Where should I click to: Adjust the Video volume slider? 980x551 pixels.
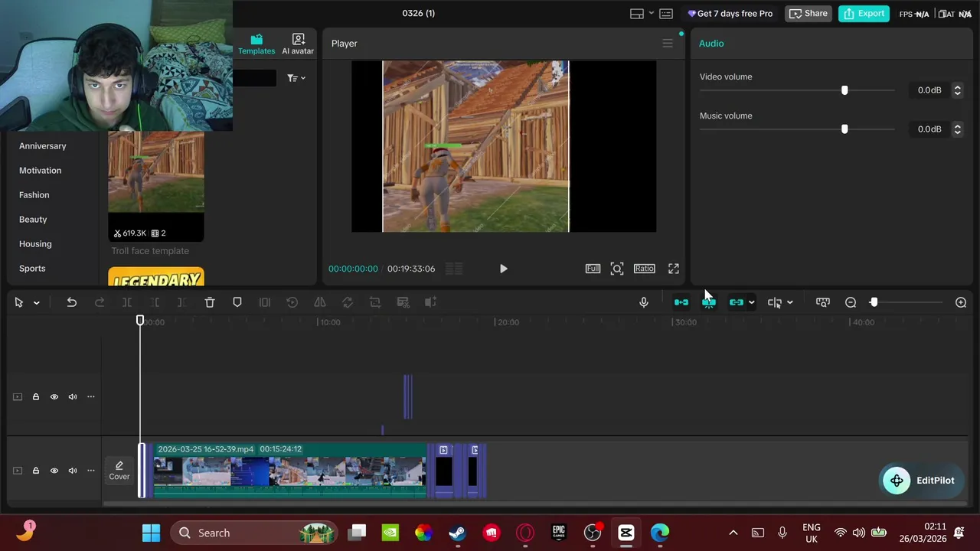(844, 90)
